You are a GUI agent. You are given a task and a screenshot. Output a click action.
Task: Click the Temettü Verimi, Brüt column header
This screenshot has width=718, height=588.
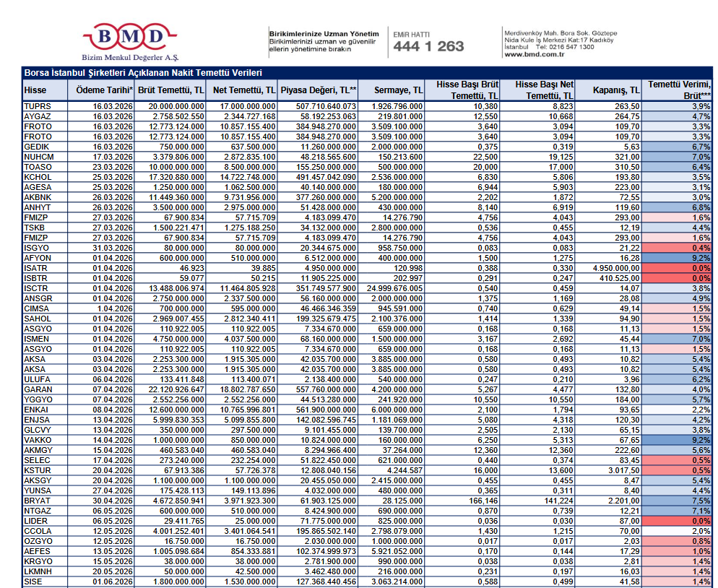679,90
